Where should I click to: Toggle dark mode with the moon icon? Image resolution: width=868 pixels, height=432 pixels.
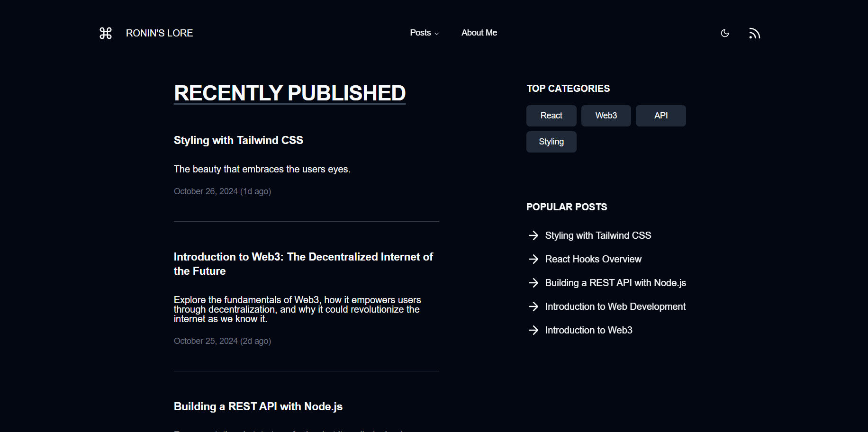click(x=724, y=33)
